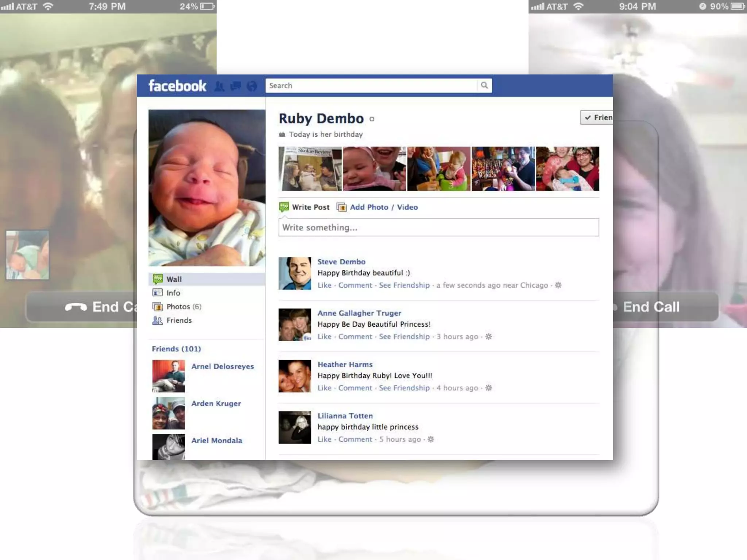Click the Add Photo / Video icon
Screen dimensions: 747x560
(x=341, y=207)
